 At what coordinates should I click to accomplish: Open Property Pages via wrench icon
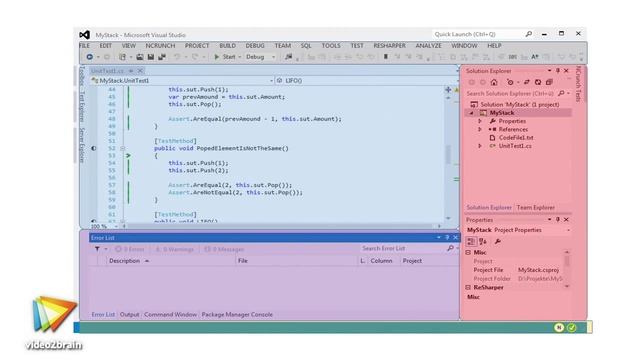[x=498, y=242]
